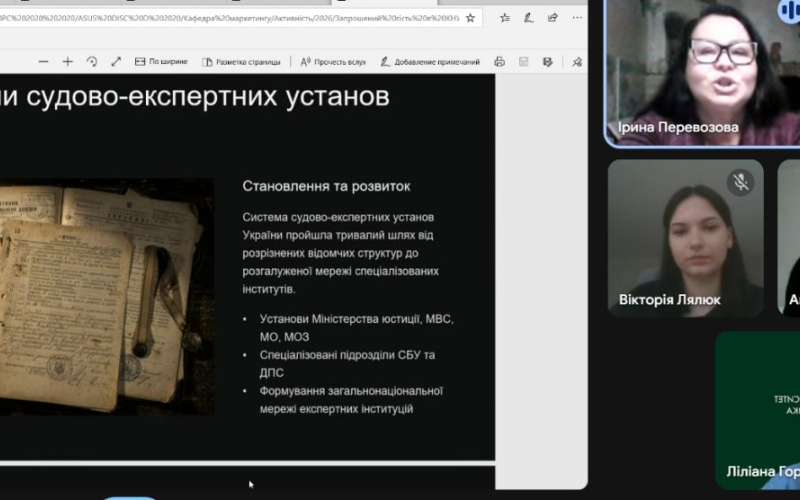
Task: Switch the PDF to full screen view
Action: (x=116, y=62)
